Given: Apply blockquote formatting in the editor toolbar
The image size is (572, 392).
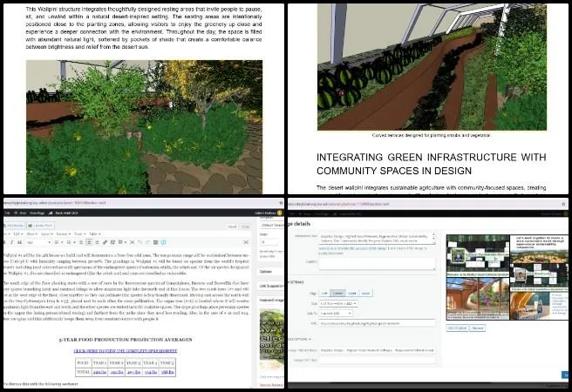Looking at the screenshot, I should tap(20, 242).
